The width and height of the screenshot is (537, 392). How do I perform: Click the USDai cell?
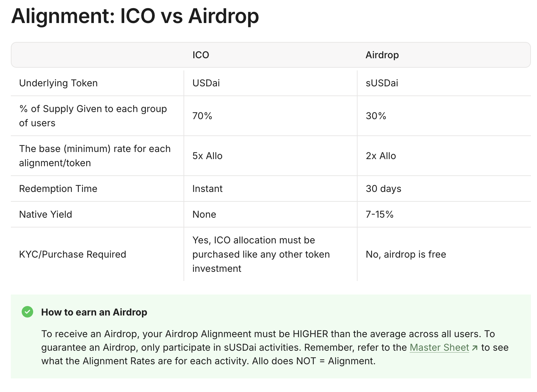tap(206, 83)
